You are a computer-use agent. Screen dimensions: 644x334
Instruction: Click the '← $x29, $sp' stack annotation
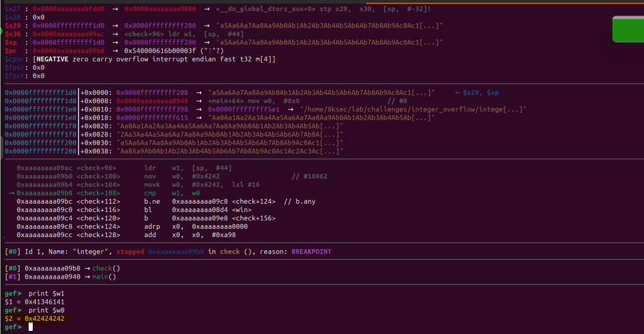click(477, 93)
